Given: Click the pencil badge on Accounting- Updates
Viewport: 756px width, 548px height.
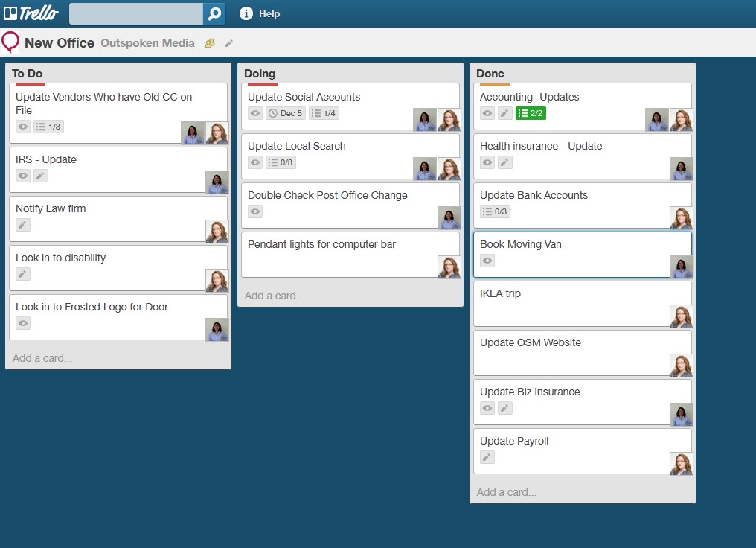Looking at the screenshot, I should point(504,113).
